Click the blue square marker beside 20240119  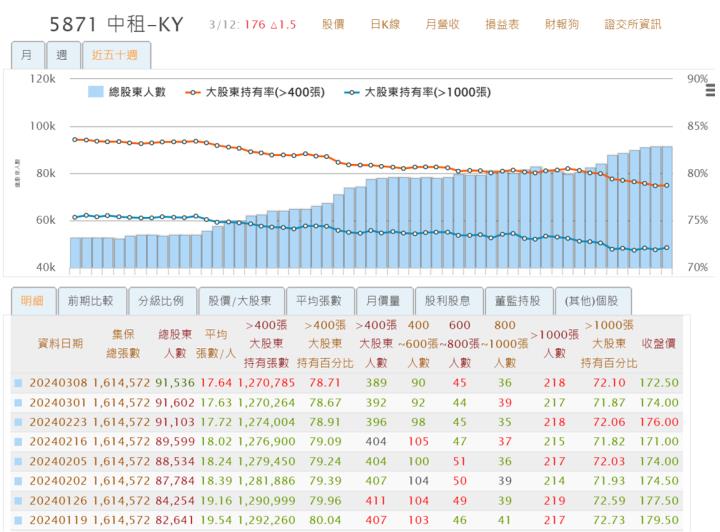(x=18, y=520)
